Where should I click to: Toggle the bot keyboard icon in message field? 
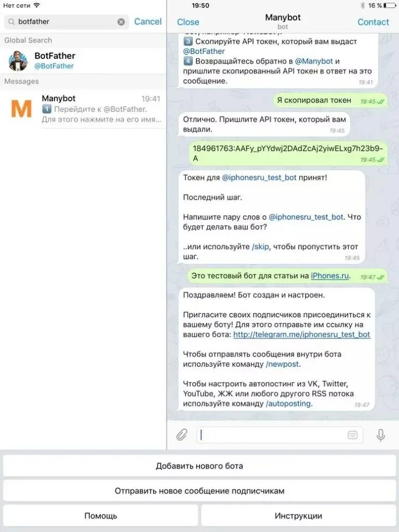(353, 435)
